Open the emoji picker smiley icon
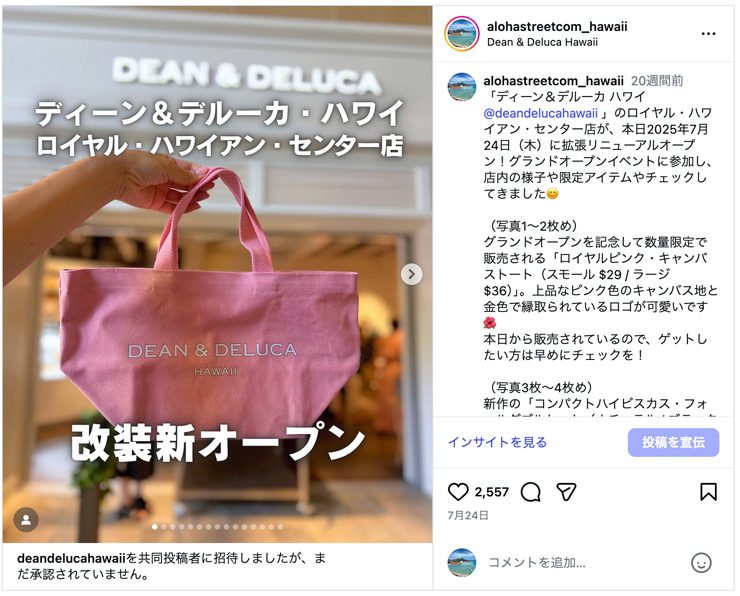740x596 pixels. coord(701,562)
